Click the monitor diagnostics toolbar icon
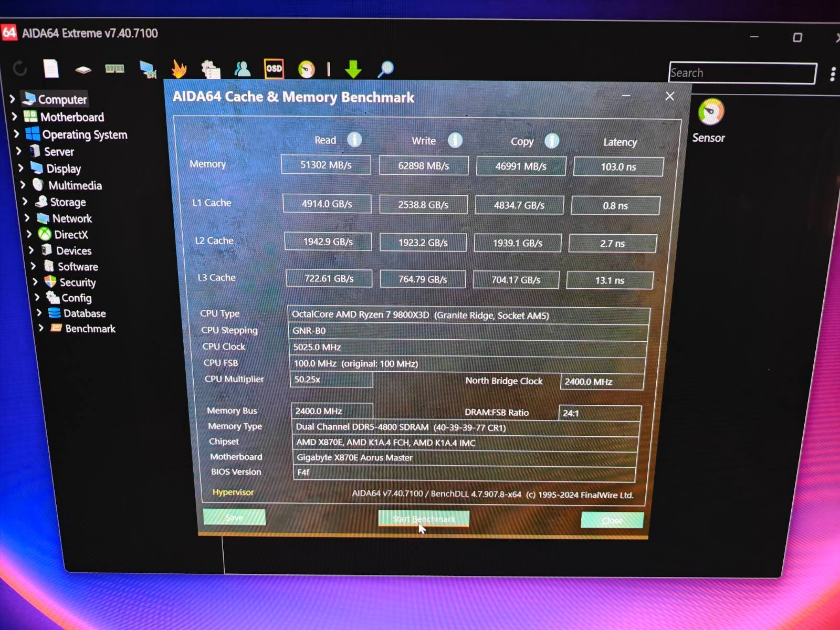Screen dimensions: 840x630 click(148, 69)
